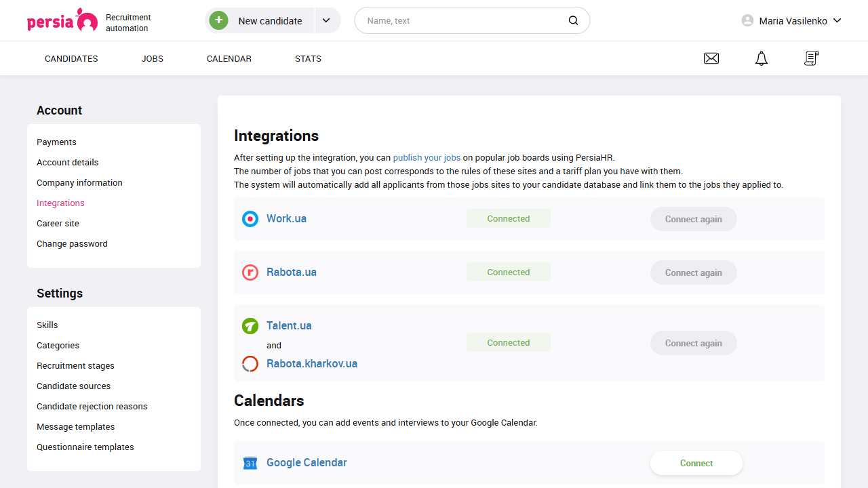Screen dimensions: 868x488
Task: Connect Google Calendar
Action: pyautogui.click(x=696, y=462)
